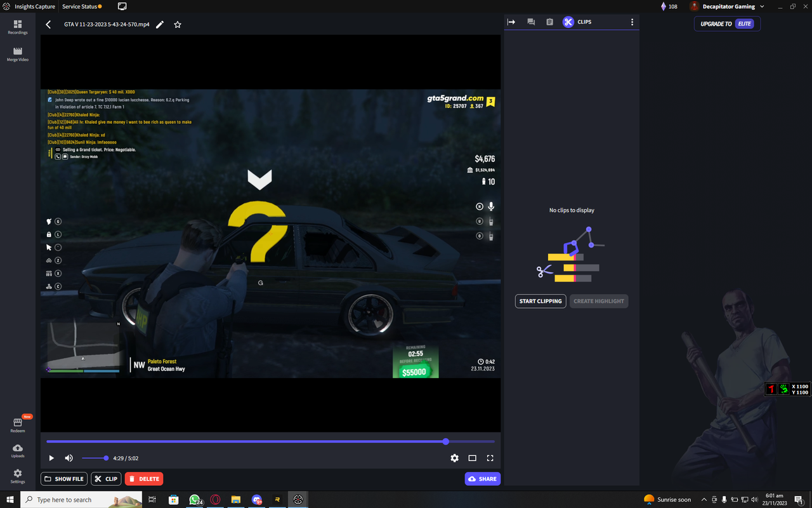Image resolution: width=812 pixels, height=508 pixels.
Task: Open Task View on taskbar
Action: pos(152,500)
